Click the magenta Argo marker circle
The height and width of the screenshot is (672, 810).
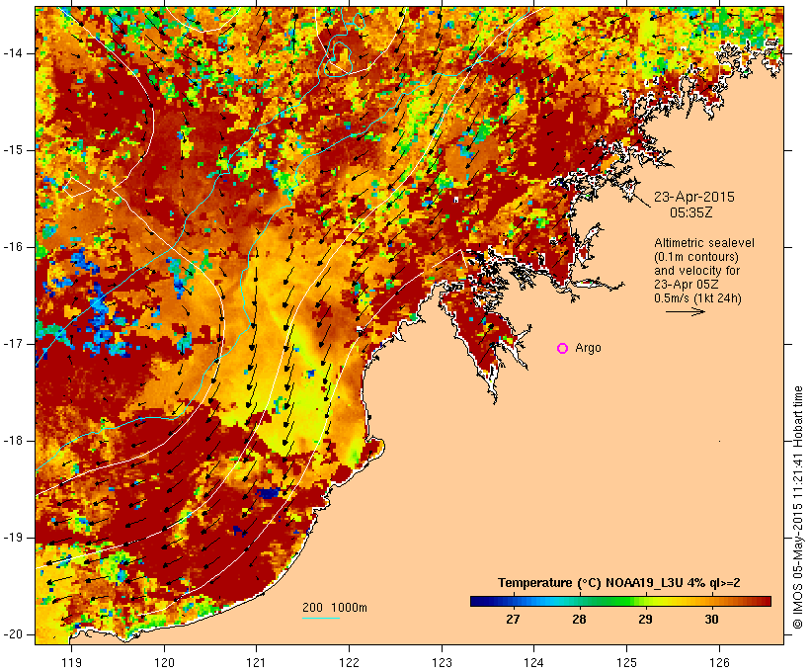click(x=563, y=349)
